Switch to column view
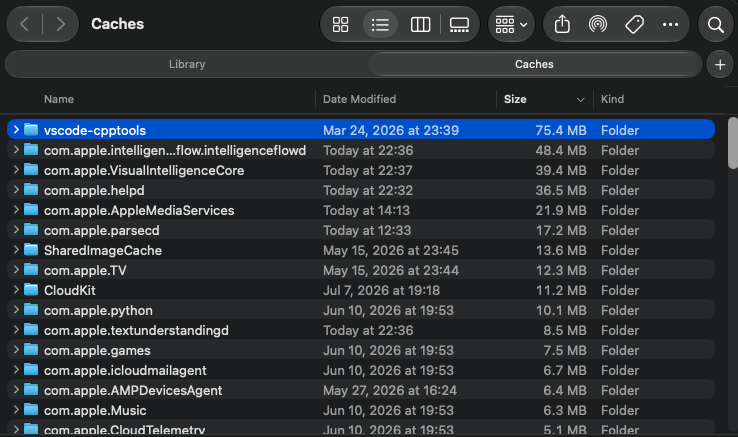Screen dimensions: 738x437 click(x=420, y=24)
